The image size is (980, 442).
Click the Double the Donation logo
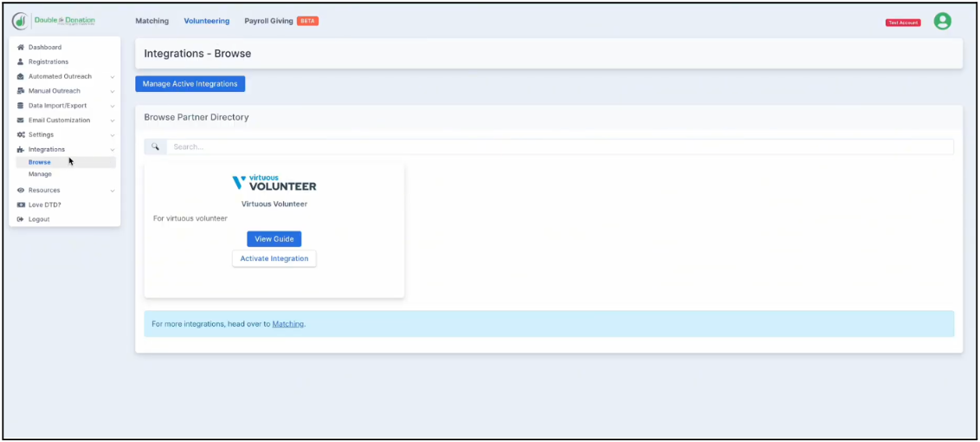(x=54, y=21)
